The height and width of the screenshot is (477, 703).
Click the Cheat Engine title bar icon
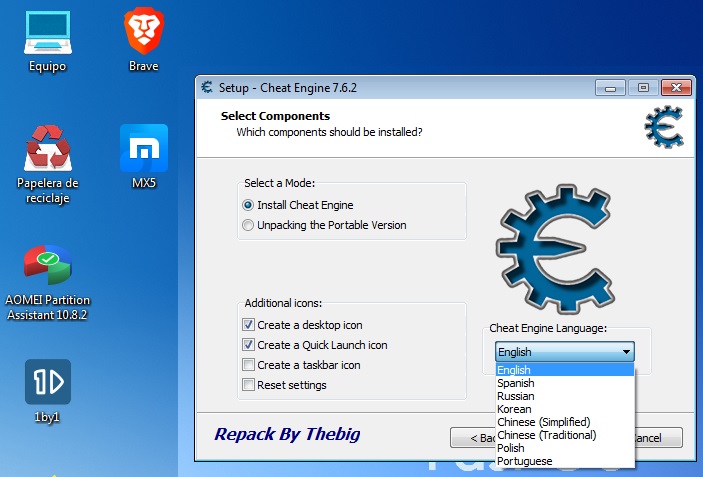(x=207, y=87)
